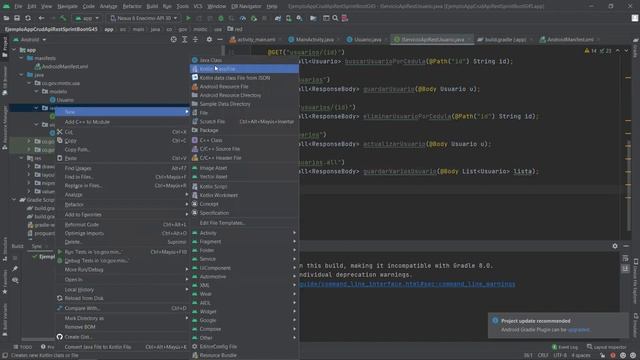This screenshot has width=640, height=360.
Task: Click the Debug app bug icon
Action: (x=221, y=18)
